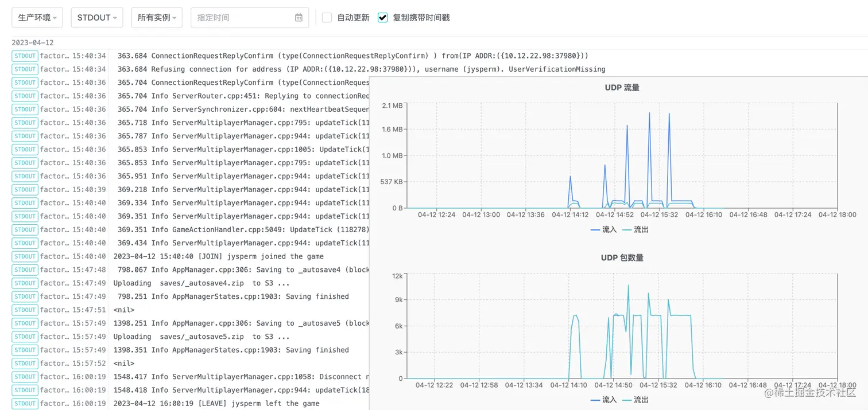The image size is (868, 410).
Task: Click the UDP 包数量 chart title
Action: [622, 257]
